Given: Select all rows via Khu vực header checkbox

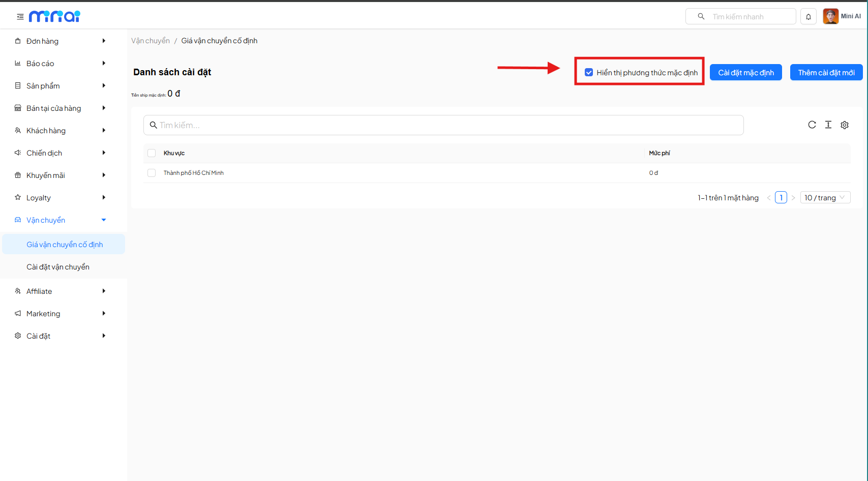Looking at the screenshot, I should [x=152, y=153].
